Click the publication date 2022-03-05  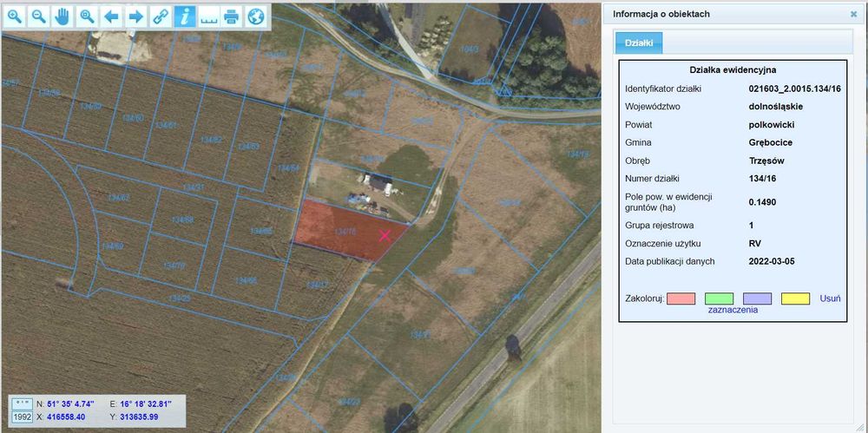(x=772, y=261)
